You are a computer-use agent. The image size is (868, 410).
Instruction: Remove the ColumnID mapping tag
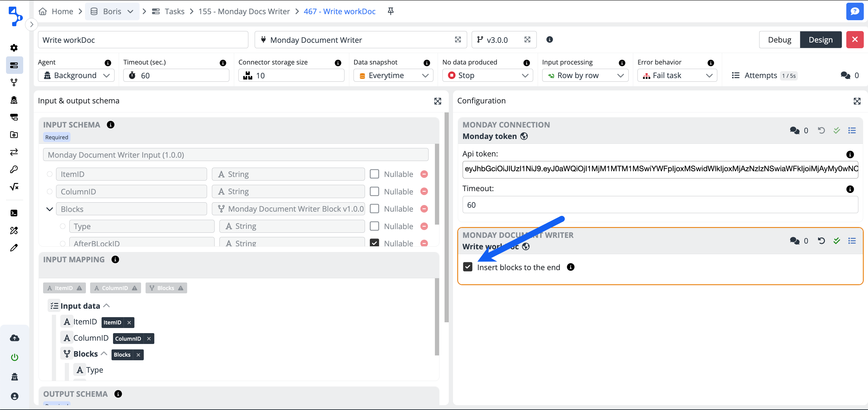[x=149, y=339]
